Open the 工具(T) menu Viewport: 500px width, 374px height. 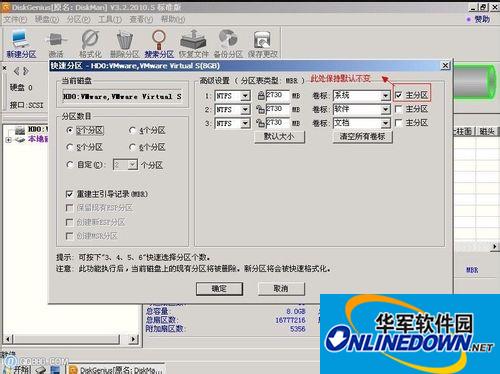pyautogui.click(x=110, y=19)
